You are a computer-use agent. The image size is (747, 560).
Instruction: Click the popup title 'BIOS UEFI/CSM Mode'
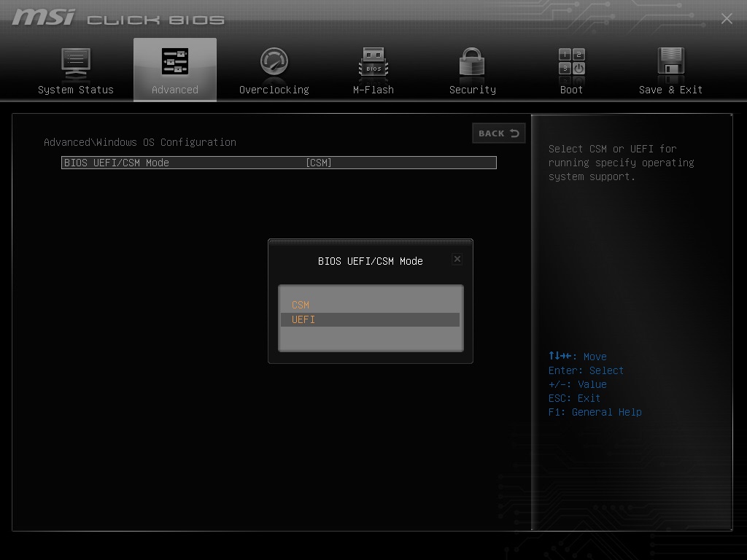tap(370, 261)
